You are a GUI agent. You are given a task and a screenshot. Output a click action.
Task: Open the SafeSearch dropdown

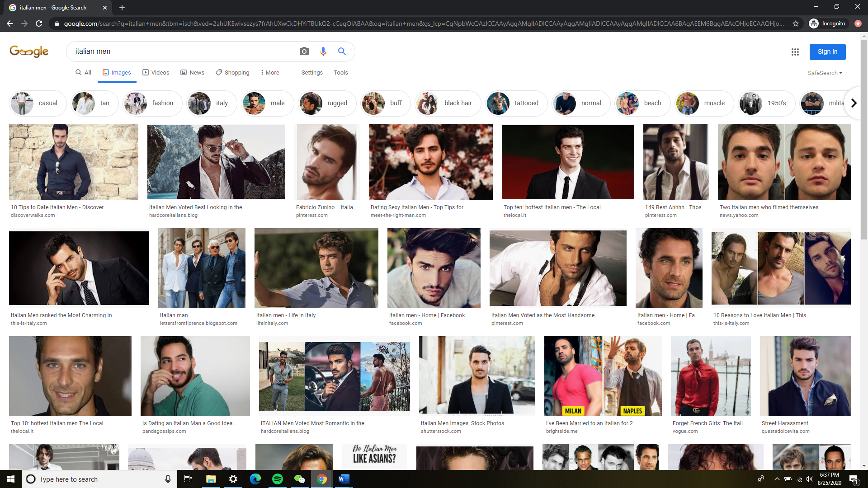tap(825, 73)
